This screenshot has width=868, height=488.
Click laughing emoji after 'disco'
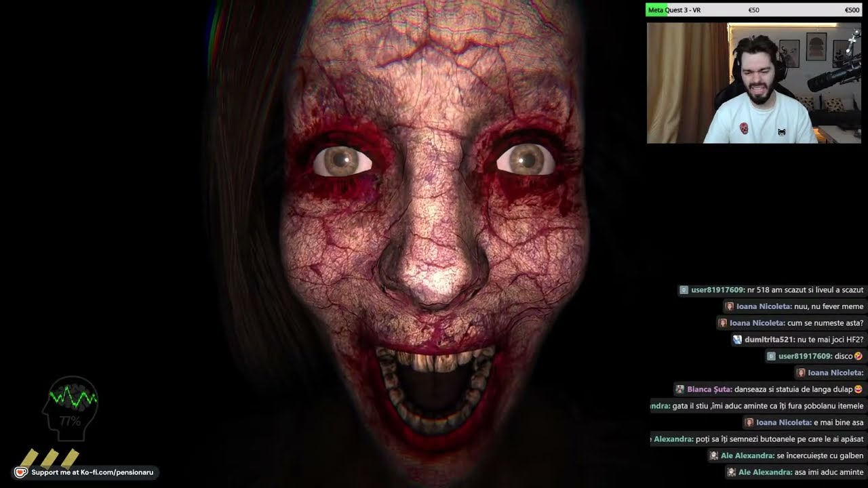pyautogui.click(x=859, y=357)
